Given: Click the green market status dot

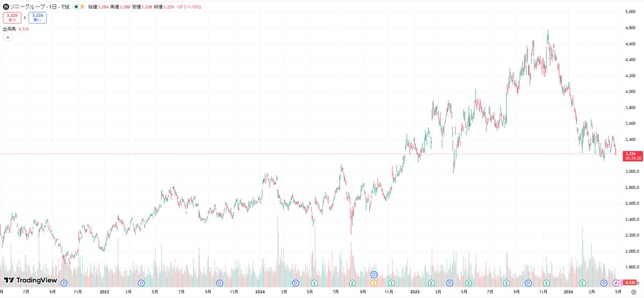Looking at the screenshot, I should pos(76,6).
